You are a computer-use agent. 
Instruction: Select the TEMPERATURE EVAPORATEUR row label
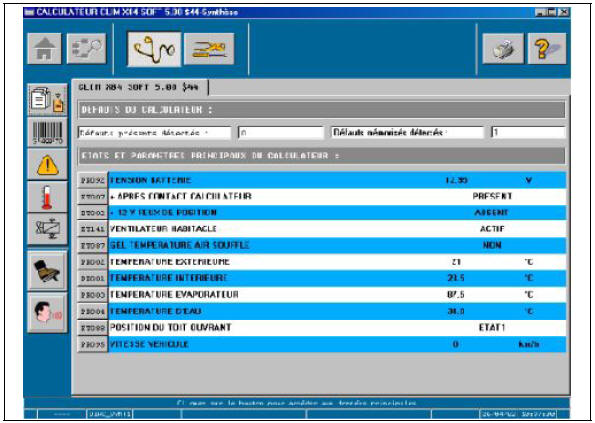174,295
